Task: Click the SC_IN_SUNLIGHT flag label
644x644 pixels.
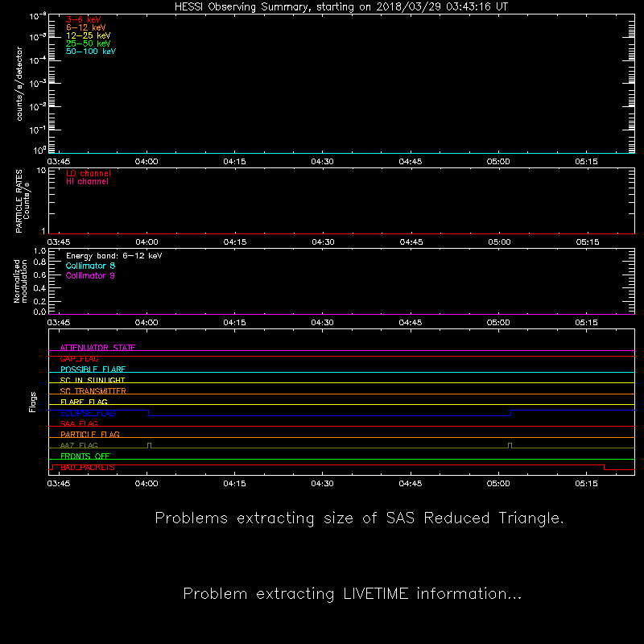Action: (x=93, y=380)
